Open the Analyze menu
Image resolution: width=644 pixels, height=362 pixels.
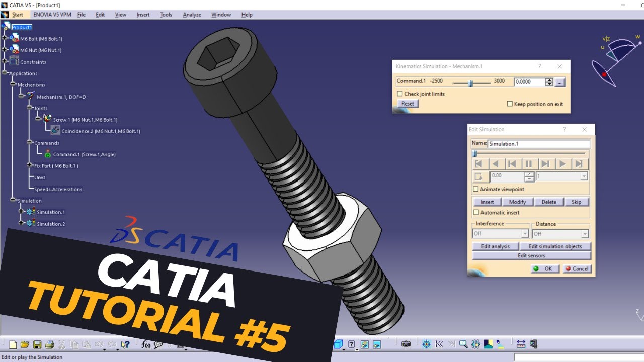[x=192, y=15]
